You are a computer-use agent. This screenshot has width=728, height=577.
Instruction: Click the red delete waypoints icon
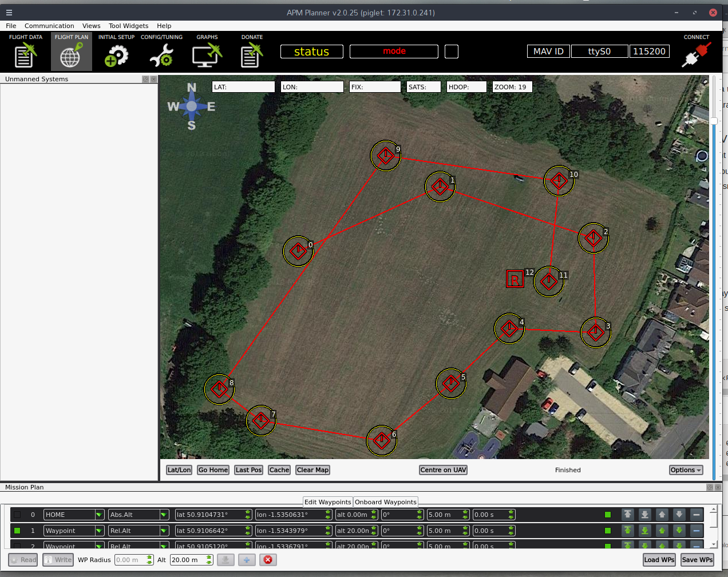267,560
